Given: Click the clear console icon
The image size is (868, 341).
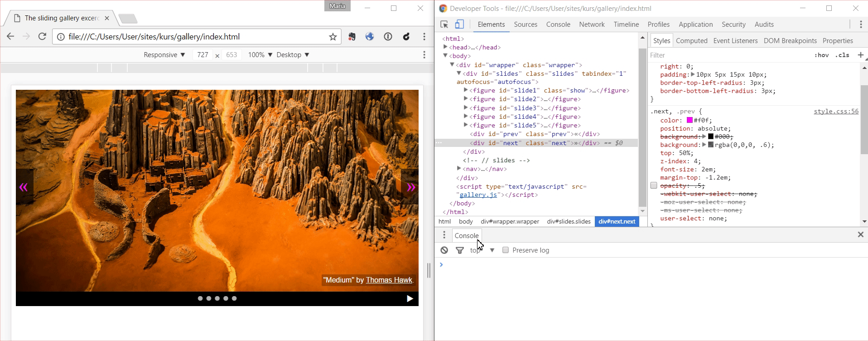Looking at the screenshot, I should [x=444, y=250].
